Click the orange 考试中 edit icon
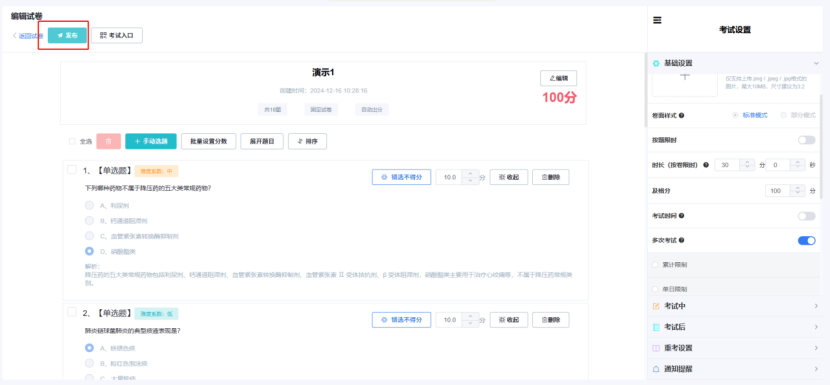This screenshot has width=830, height=385. tap(656, 306)
